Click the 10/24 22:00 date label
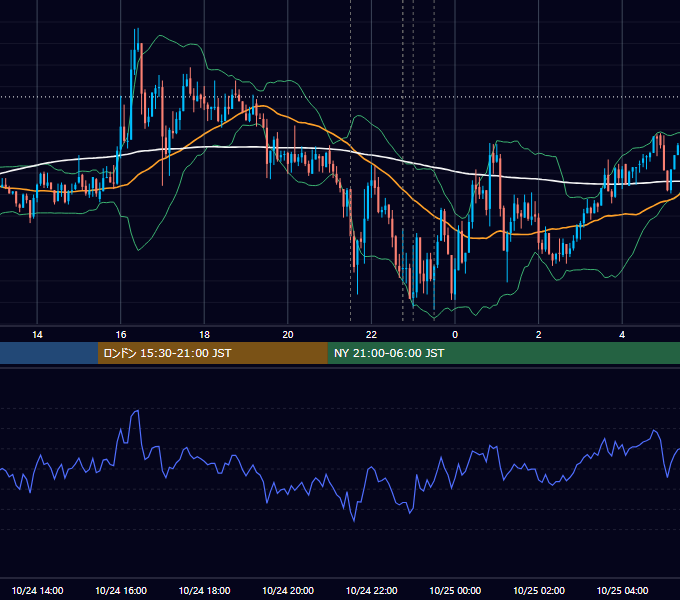 [371, 590]
